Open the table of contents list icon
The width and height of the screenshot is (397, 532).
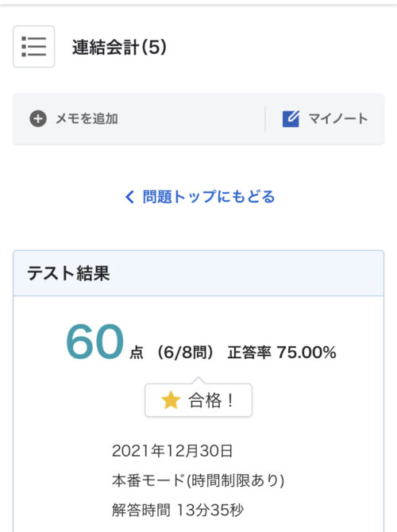point(33,47)
